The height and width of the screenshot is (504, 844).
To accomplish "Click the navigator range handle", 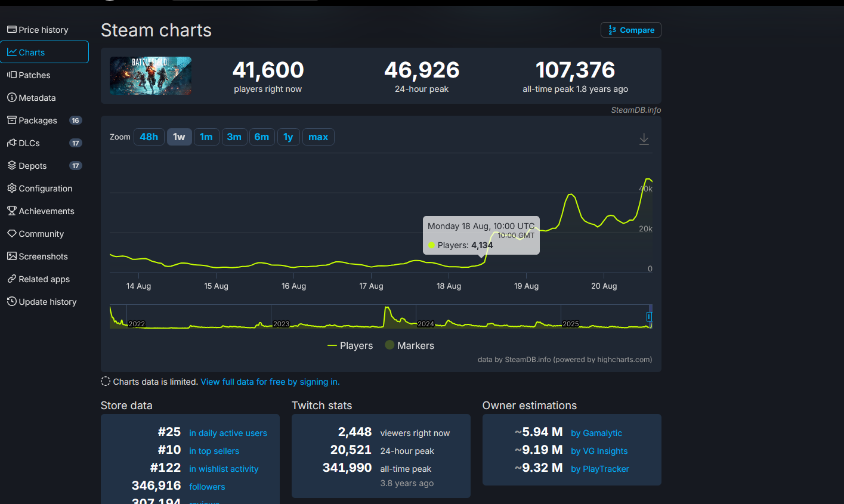I will pyautogui.click(x=650, y=317).
